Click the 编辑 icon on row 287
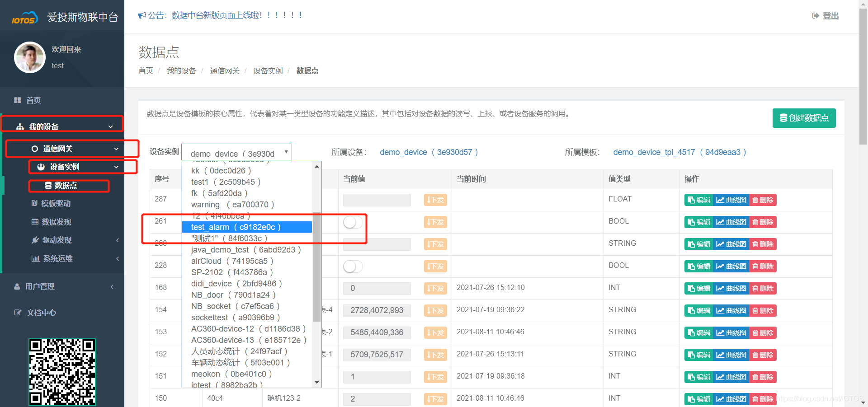Image resolution: width=868 pixels, height=407 pixels. coord(698,200)
